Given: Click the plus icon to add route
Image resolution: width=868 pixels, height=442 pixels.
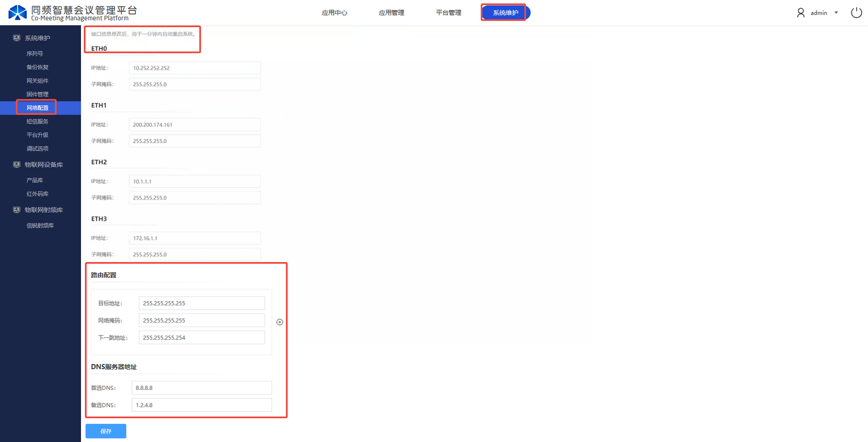Looking at the screenshot, I should tap(280, 322).
